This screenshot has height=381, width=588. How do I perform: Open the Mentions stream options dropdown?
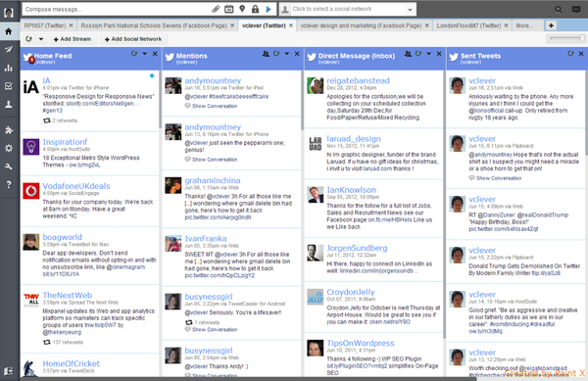point(287,54)
